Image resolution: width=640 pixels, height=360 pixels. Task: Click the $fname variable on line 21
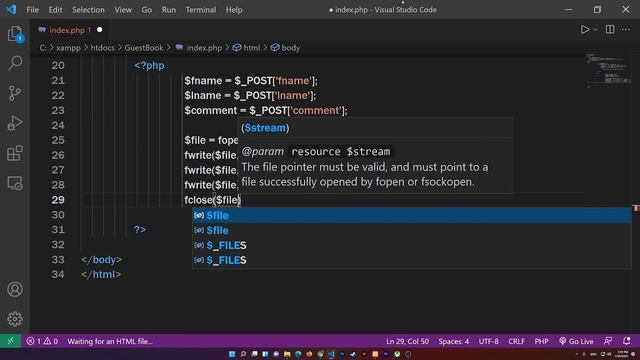[203, 81]
